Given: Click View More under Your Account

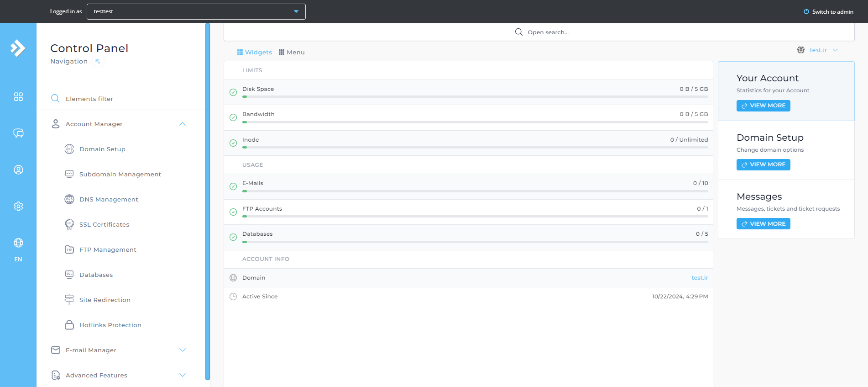Looking at the screenshot, I should (763, 106).
